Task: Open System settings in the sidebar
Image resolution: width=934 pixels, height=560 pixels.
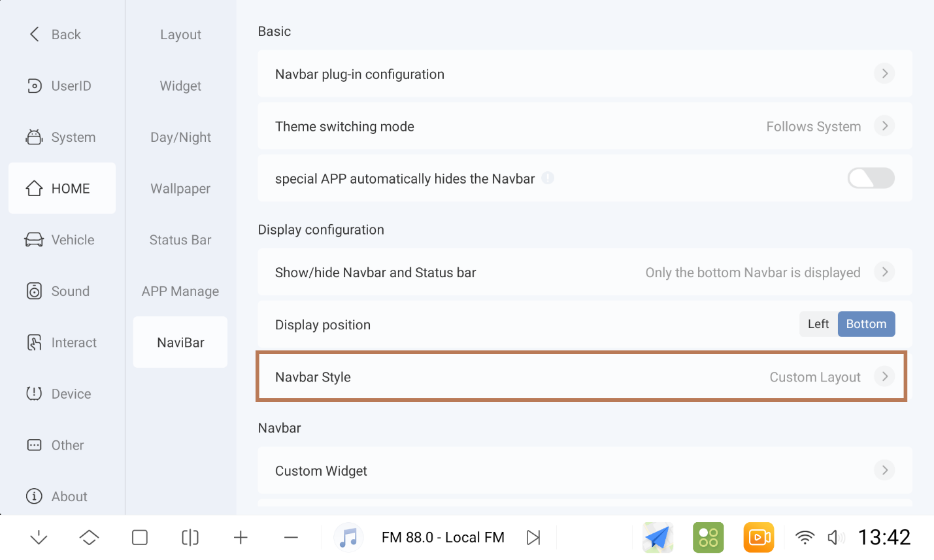Action: [61, 137]
